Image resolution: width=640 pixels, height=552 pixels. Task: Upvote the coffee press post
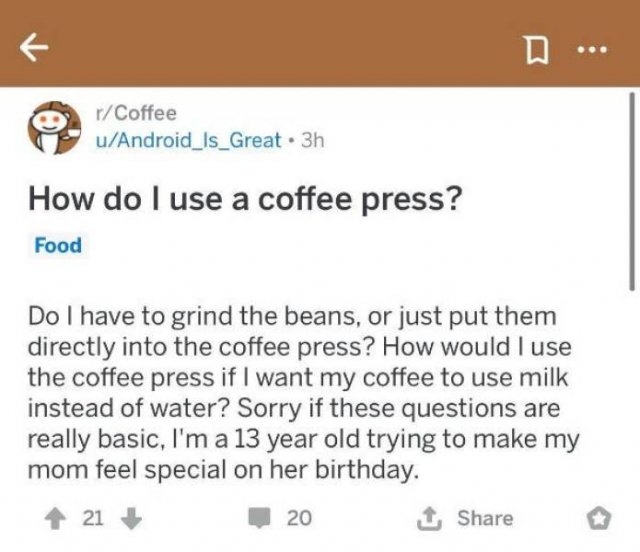pos(55,520)
